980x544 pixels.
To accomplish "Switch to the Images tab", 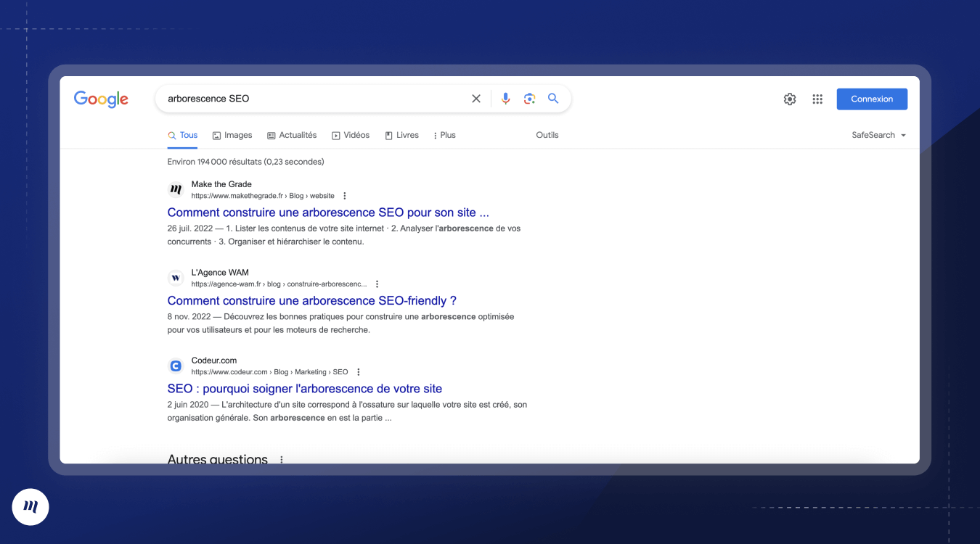I will pyautogui.click(x=232, y=135).
